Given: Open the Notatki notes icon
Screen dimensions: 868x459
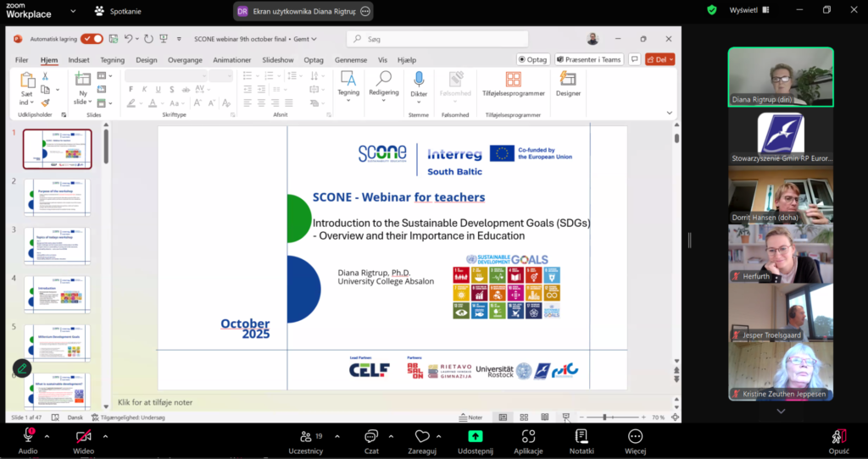Looking at the screenshot, I should pos(581,436).
